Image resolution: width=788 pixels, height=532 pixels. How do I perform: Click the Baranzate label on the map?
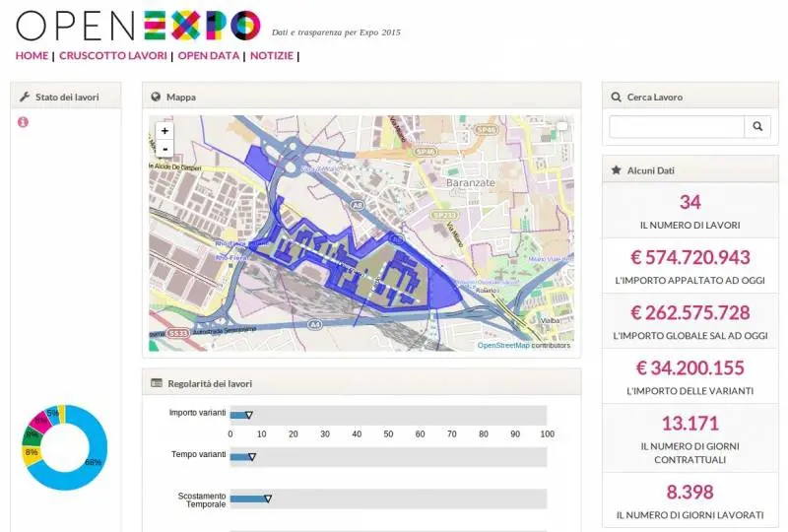tap(471, 183)
